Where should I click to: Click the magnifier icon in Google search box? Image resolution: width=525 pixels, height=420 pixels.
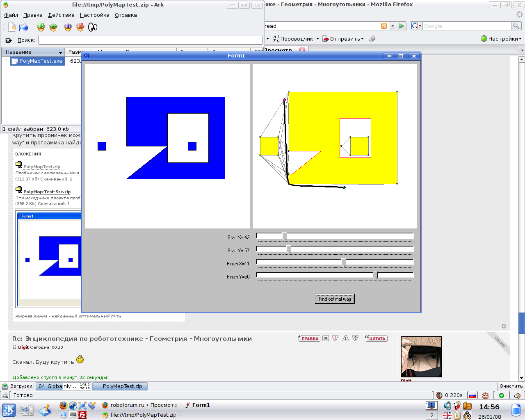pos(516,26)
